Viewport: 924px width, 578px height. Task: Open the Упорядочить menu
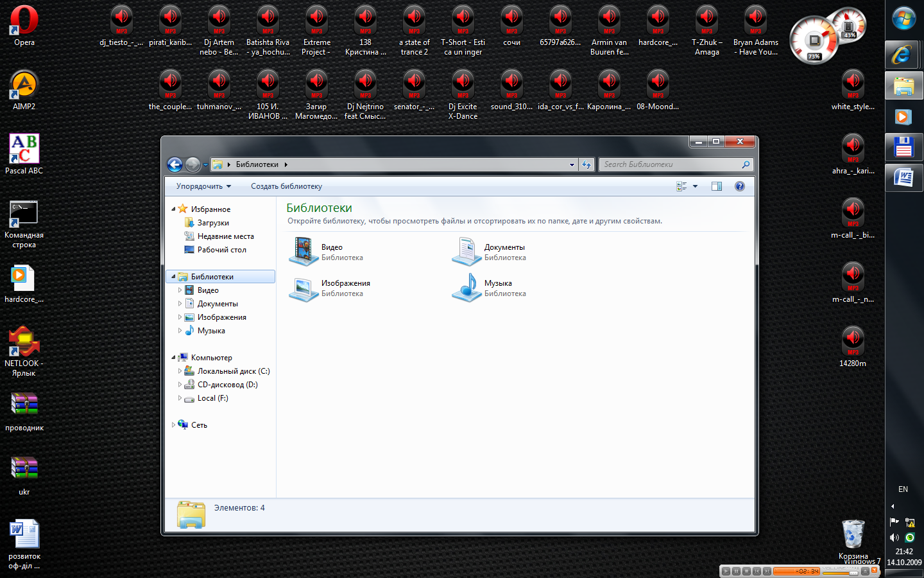point(203,186)
